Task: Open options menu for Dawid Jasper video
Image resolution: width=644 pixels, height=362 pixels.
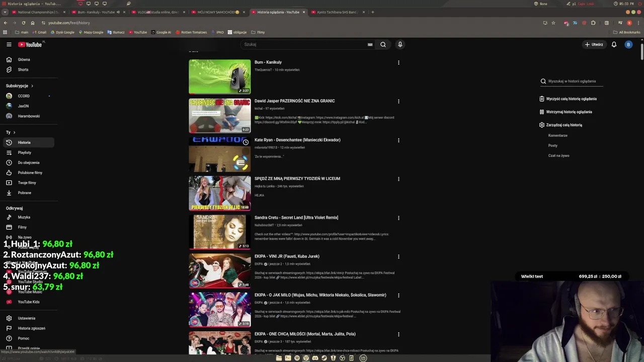Action: (x=398, y=101)
